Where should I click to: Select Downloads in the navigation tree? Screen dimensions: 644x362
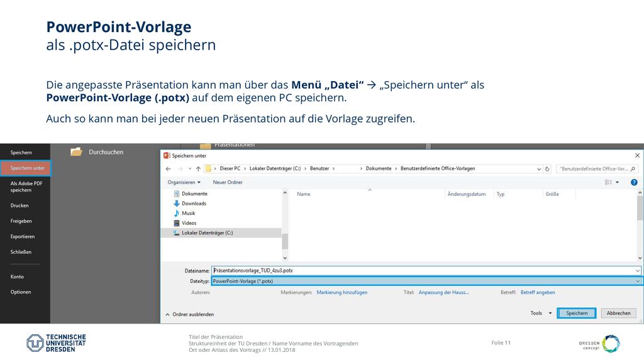point(194,204)
